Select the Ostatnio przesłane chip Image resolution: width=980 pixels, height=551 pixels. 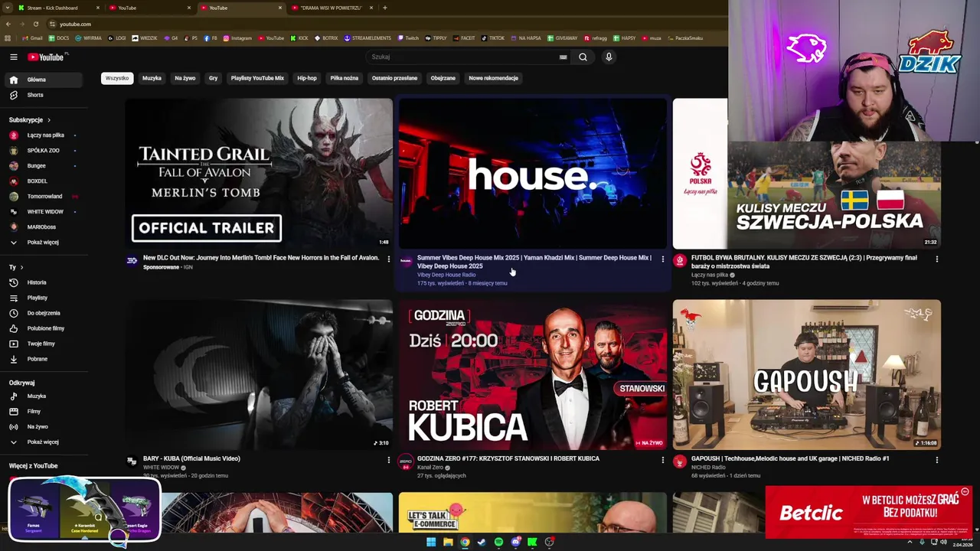[394, 78]
